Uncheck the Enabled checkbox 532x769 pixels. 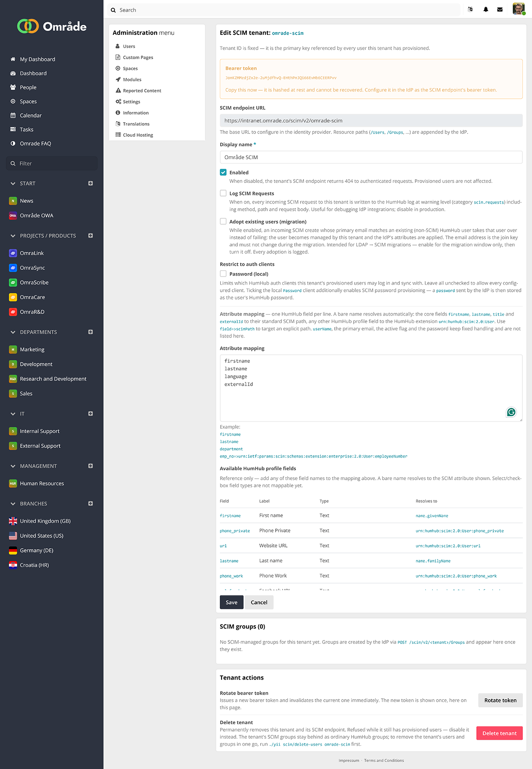[223, 172]
